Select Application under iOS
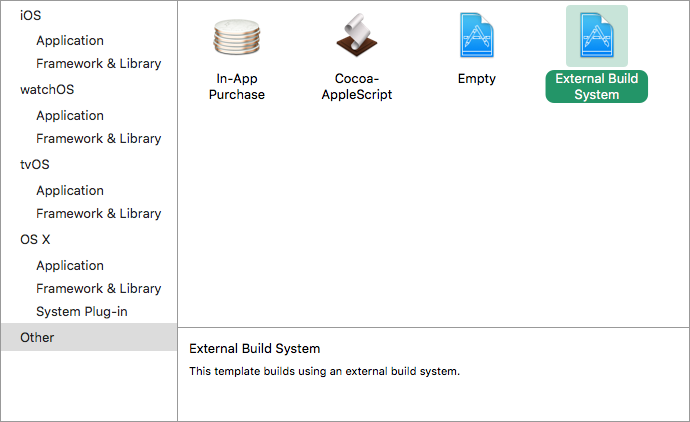This screenshot has height=422, width=690. [70, 40]
